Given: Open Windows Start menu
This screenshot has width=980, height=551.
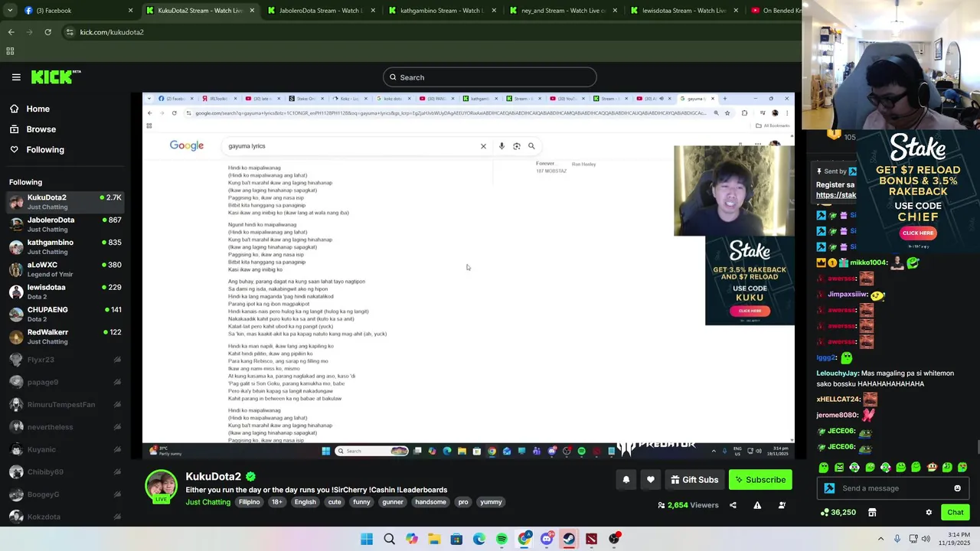Looking at the screenshot, I should click(x=367, y=539).
